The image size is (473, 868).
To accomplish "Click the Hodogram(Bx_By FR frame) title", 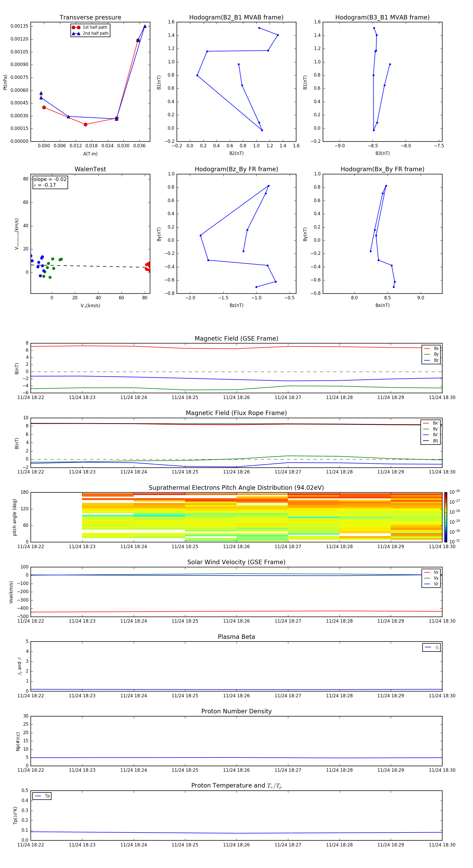I will [382, 169].
